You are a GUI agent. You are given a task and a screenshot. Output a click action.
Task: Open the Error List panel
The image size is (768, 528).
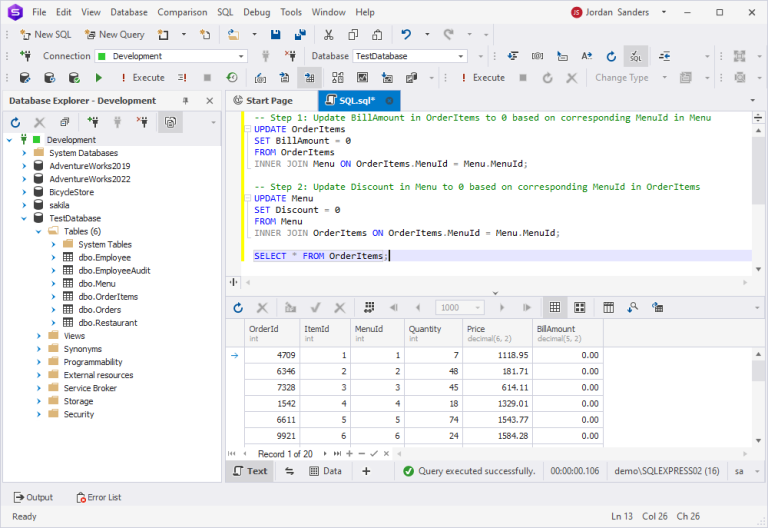[98, 498]
